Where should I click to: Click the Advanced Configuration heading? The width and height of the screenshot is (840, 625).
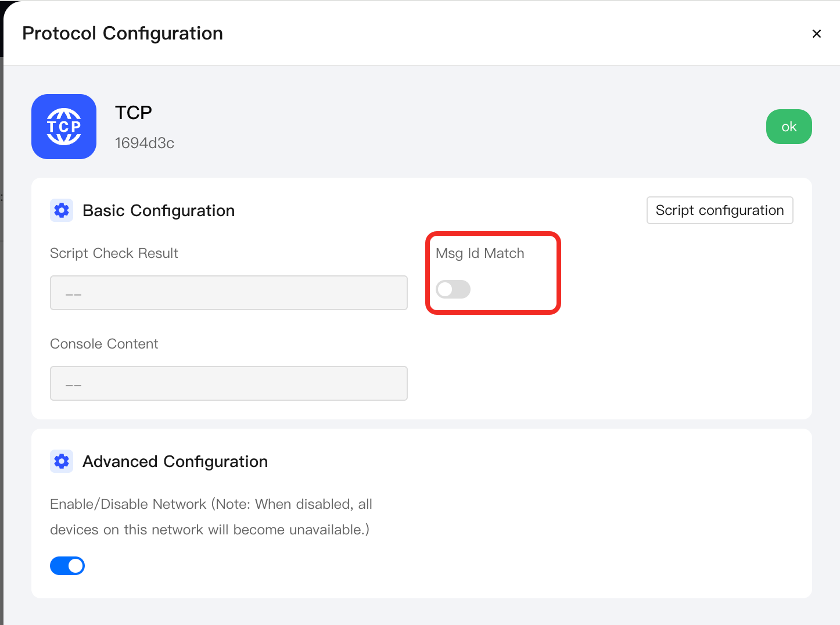[x=175, y=461]
